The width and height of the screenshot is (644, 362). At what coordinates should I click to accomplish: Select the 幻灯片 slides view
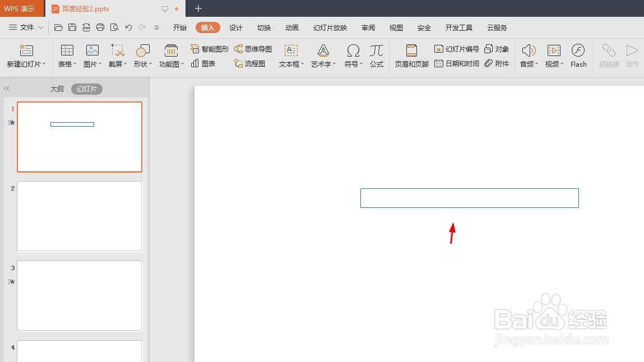pos(86,89)
